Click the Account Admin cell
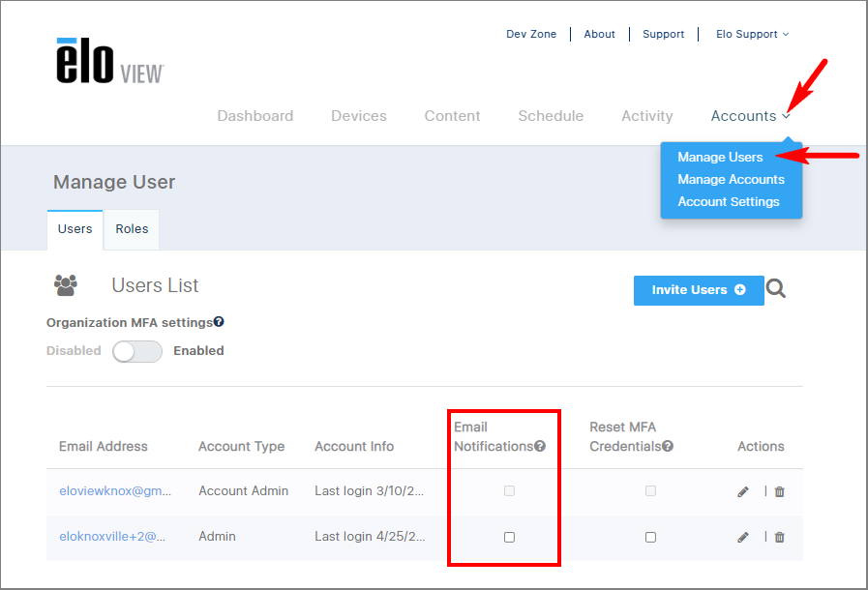The image size is (868, 590). 244,491
